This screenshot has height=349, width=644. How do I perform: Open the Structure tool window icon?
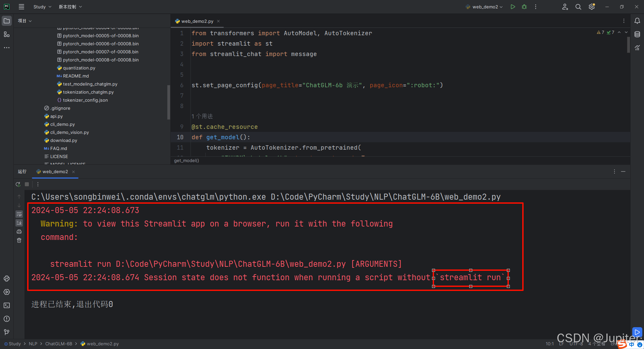click(7, 34)
